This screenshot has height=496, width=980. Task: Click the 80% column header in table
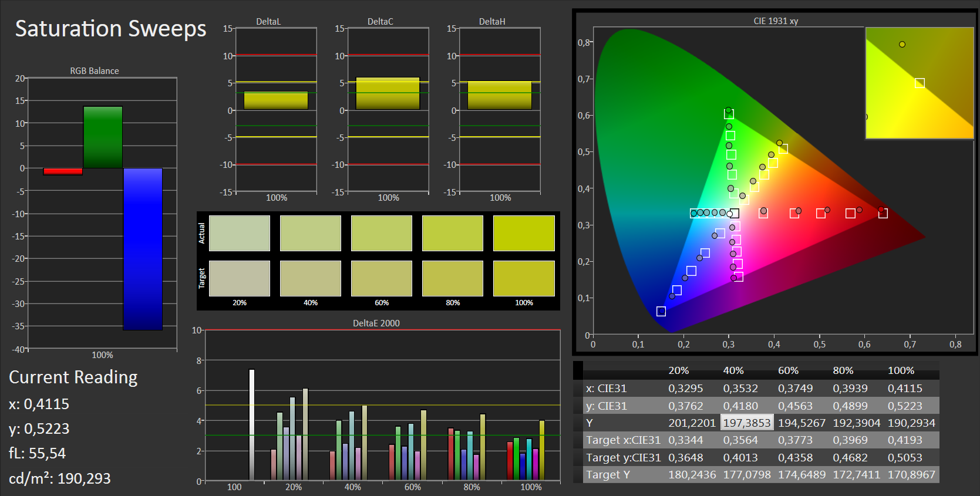[843, 370]
